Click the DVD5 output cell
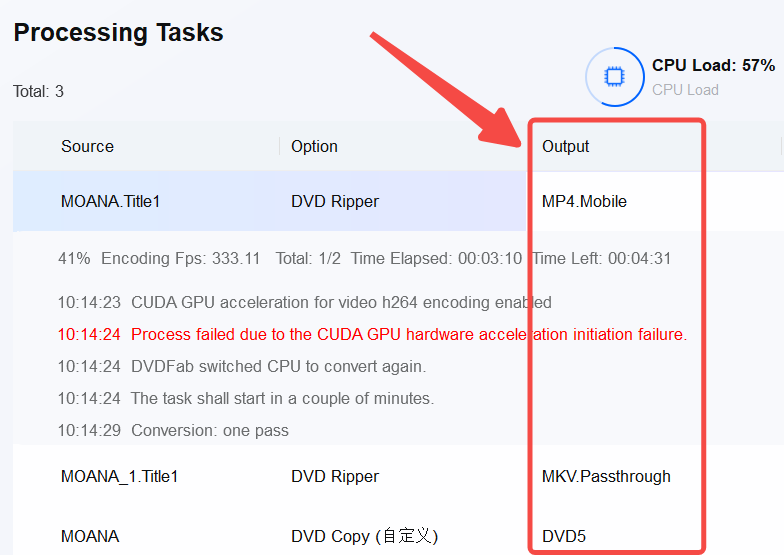Screen dimensions: 784x555 click(x=564, y=536)
